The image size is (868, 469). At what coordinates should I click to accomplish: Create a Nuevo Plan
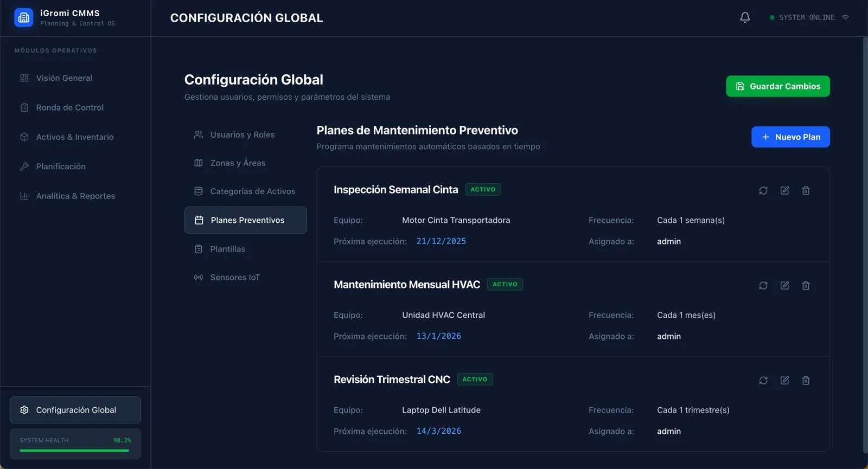coord(790,137)
